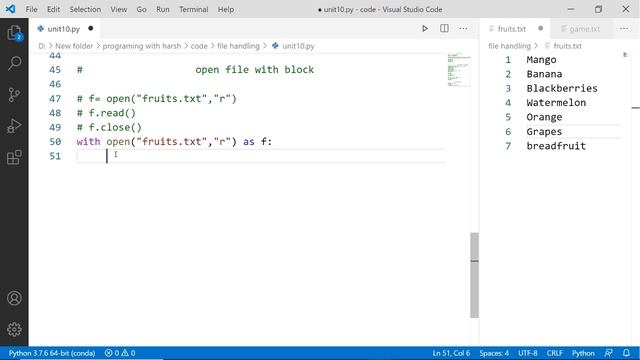This screenshot has height=360, width=640.
Task: Click 'Watermelon' in fruits.txt
Action: [x=556, y=103]
